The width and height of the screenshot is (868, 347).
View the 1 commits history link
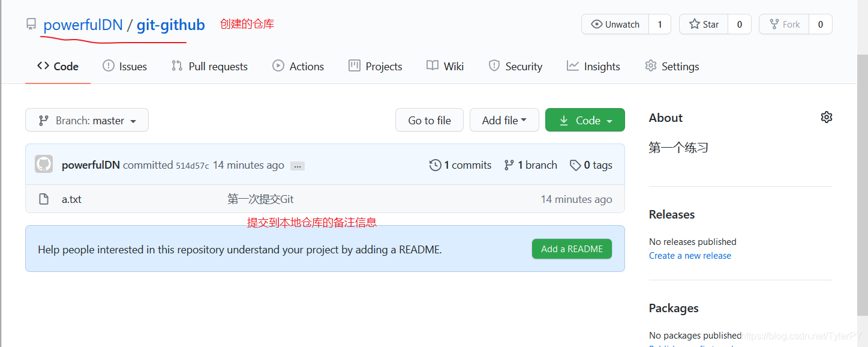[461, 165]
